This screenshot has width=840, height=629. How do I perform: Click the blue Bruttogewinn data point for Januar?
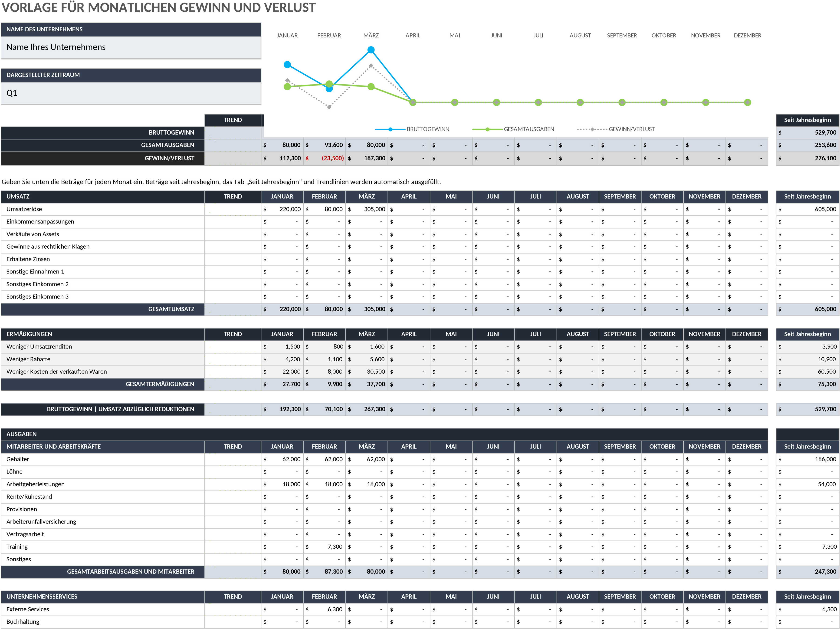point(287,65)
